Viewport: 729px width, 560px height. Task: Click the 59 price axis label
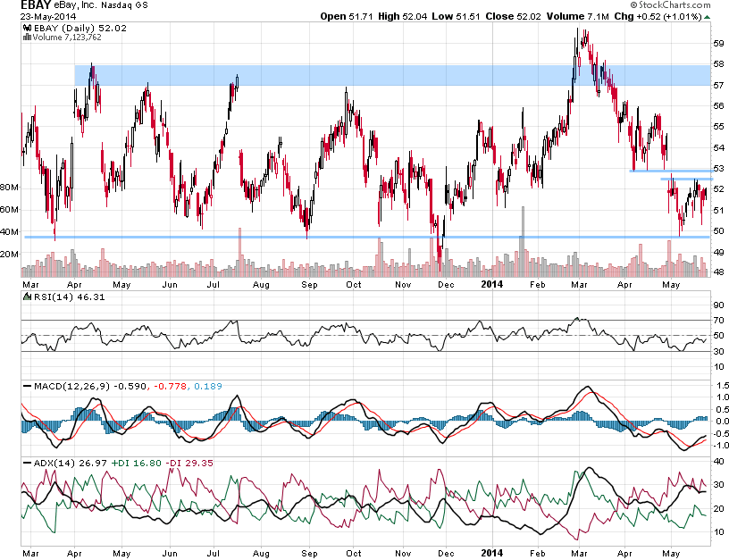pyautogui.click(x=719, y=44)
